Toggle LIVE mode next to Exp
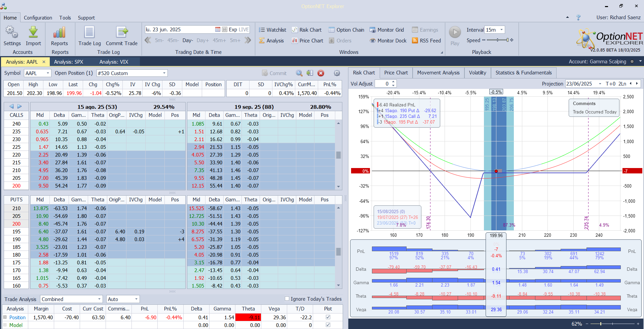Viewport: 644px width, 329px height. 244,30
